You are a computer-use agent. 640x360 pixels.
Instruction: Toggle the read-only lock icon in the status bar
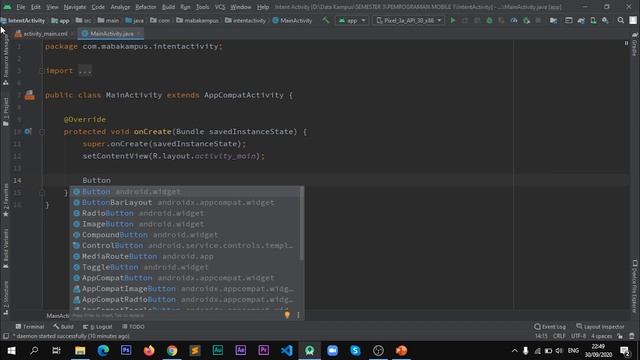click(620, 336)
